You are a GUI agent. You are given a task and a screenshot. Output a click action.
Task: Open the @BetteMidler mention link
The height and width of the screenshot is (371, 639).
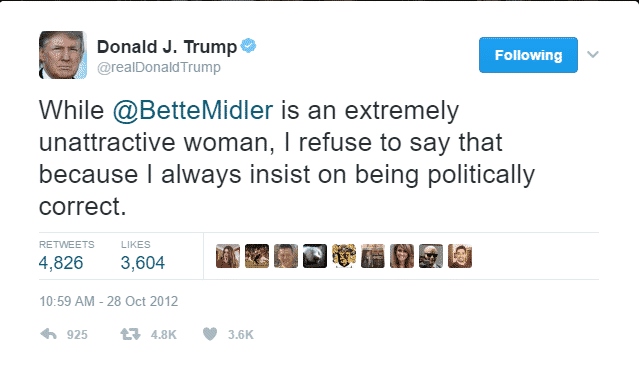click(193, 110)
